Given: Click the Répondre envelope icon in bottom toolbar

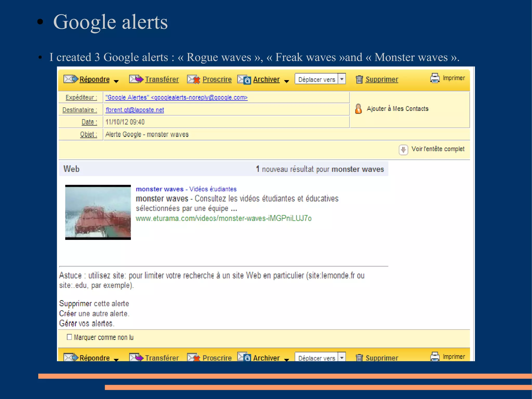Looking at the screenshot, I should [x=71, y=357].
